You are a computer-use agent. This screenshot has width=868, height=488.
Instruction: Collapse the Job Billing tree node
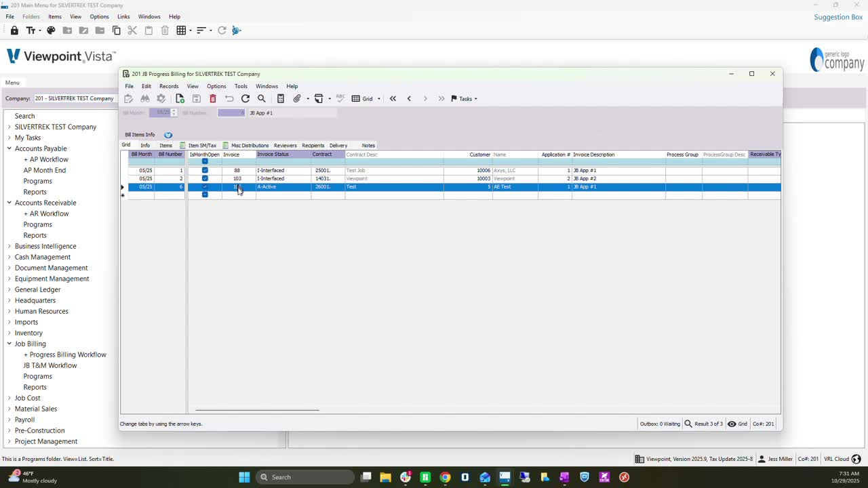[x=9, y=344]
